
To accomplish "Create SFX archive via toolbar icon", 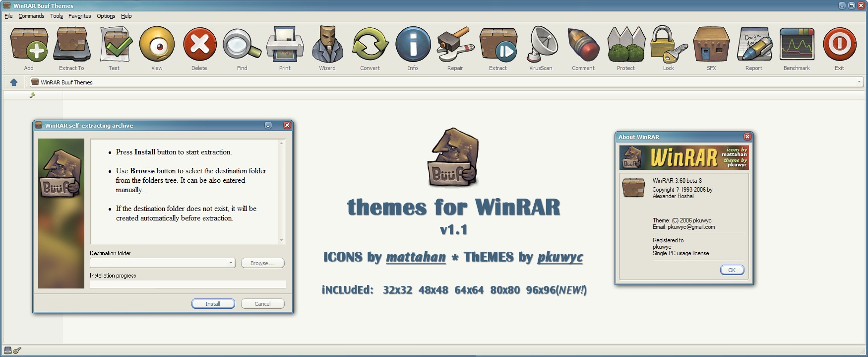I will pyautogui.click(x=711, y=45).
